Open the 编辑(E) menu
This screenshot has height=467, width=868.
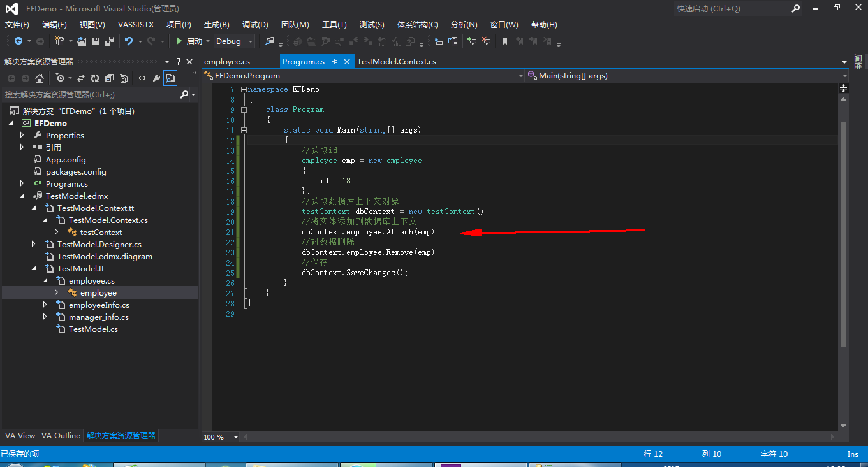54,25
